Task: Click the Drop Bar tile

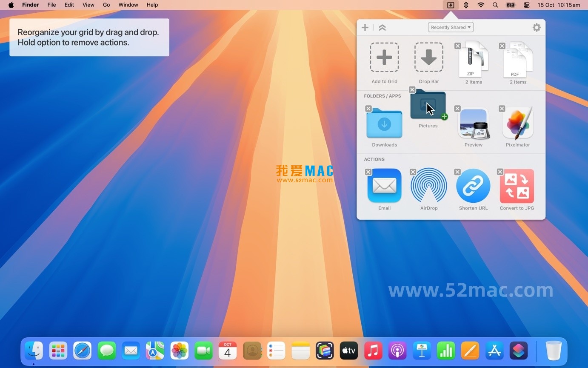Action: pos(428,57)
